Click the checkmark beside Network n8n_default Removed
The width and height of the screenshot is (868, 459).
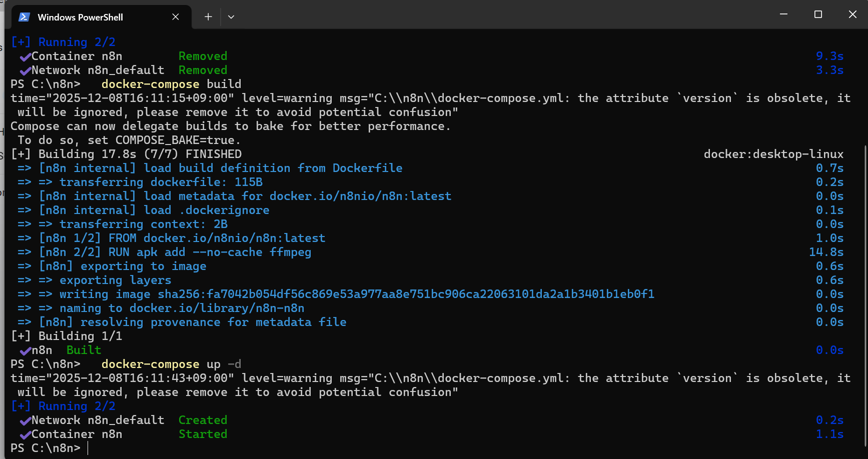click(25, 71)
